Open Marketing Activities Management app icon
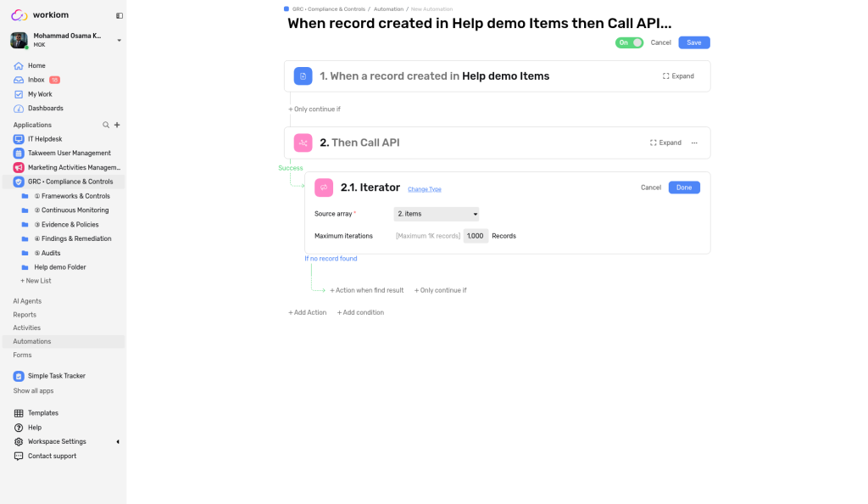Screen dimensions: 868x504 19,167
